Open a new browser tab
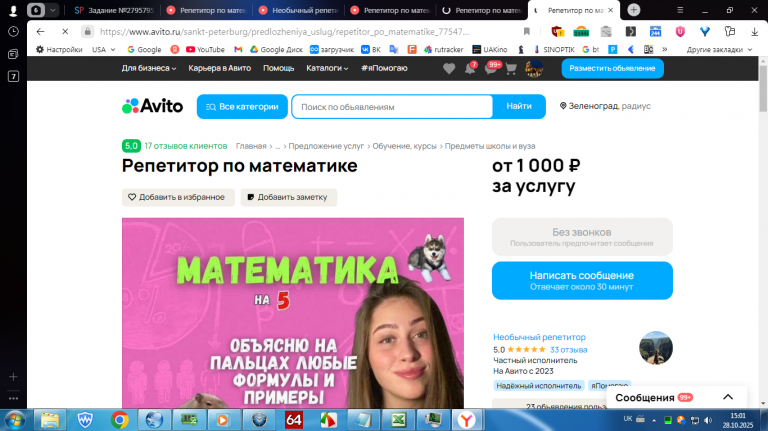This screenshot has width=768, height=431. coord(633,10)
